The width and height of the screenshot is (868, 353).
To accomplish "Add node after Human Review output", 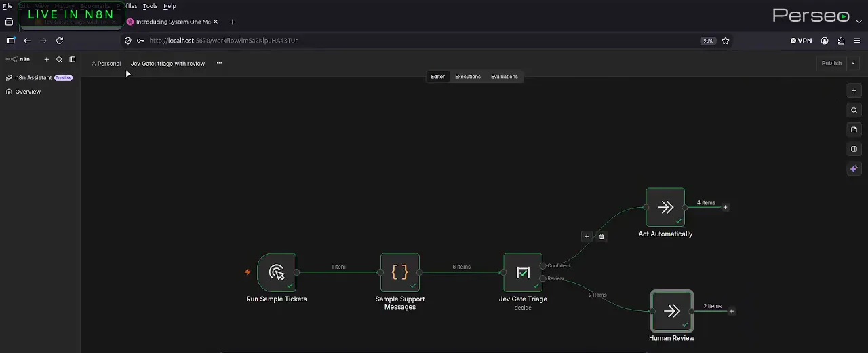I will [x=732, y=311].
